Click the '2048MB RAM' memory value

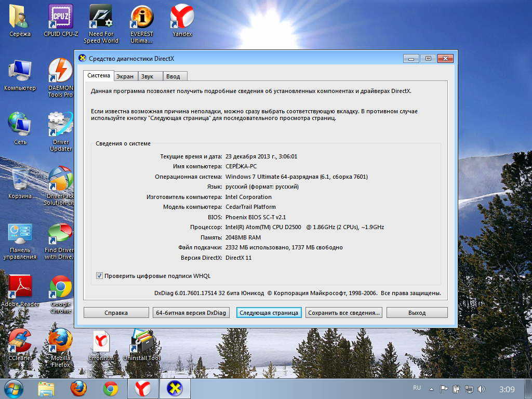click(243, 237)
